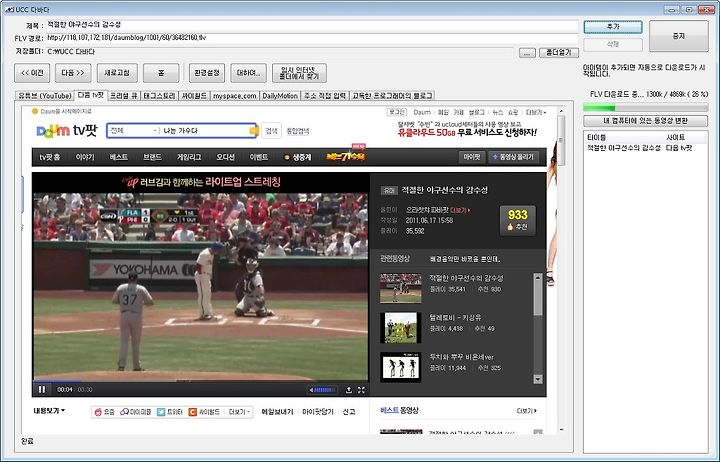
Task: Pause the video with the pause icon
Action: (x=42, y=389)
